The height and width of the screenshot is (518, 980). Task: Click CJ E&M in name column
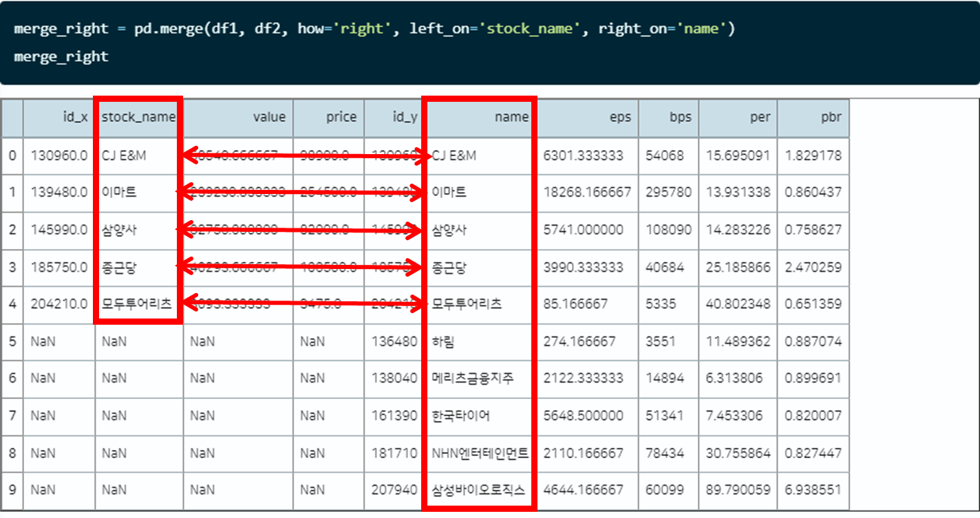click(x=454, y=156)
